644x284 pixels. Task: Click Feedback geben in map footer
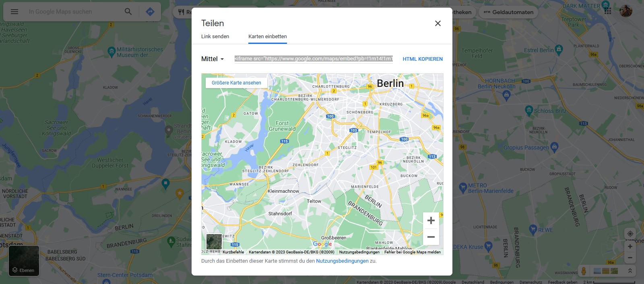[x=563, y=282]
